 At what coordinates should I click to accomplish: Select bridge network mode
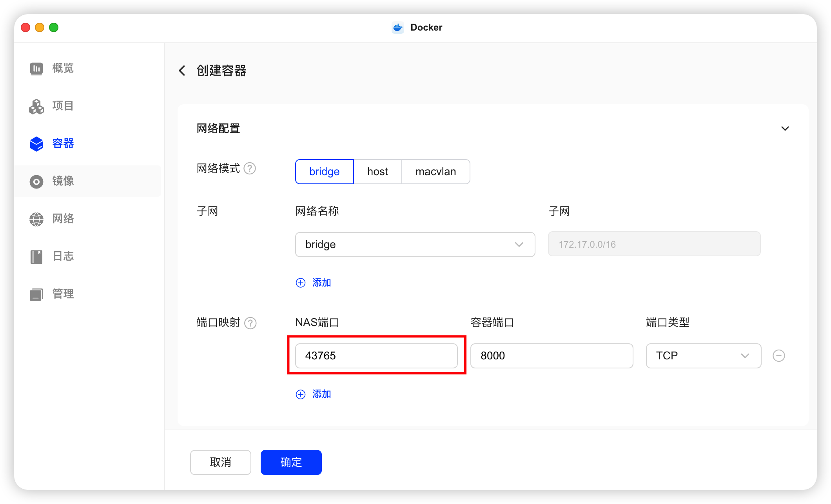point(324,172)
